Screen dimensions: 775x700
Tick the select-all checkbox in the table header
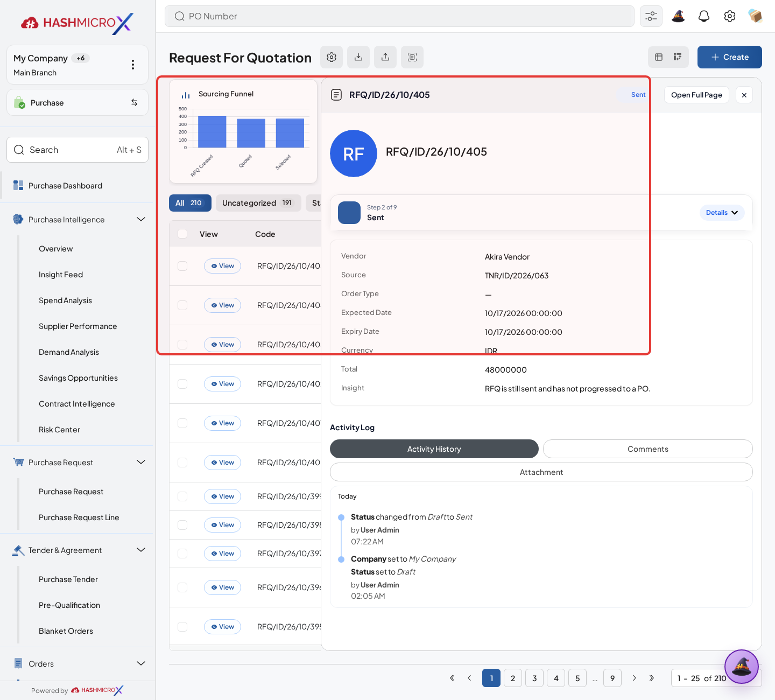[182, 234]
